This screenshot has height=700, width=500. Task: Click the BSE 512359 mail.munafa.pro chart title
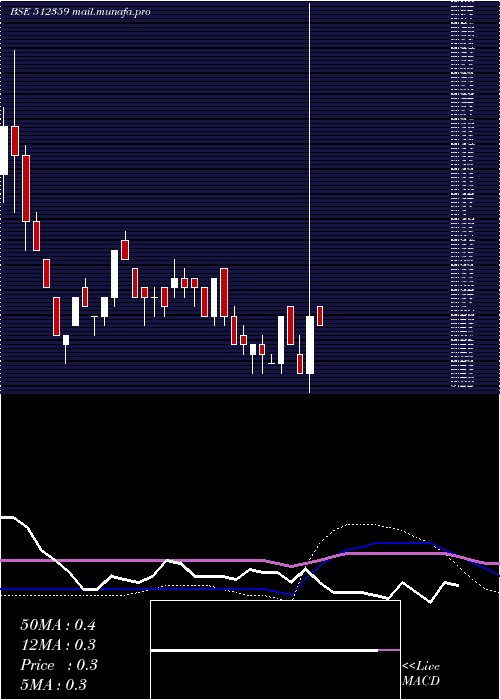[x=80, y=12]
